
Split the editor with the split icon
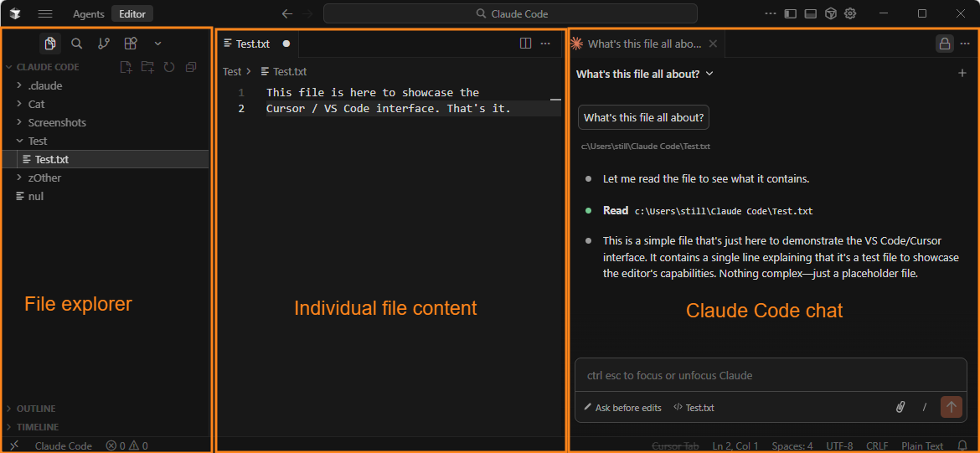click(x=526, y=44)
